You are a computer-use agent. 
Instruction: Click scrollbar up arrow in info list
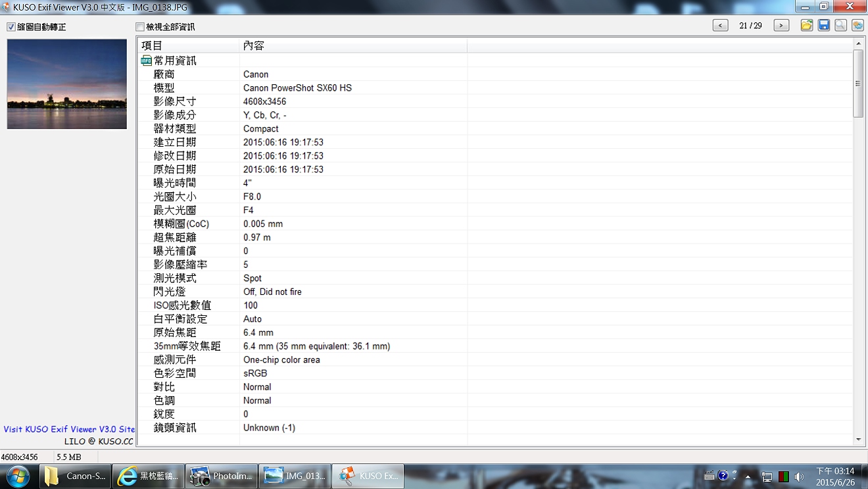tap(858, 43)
